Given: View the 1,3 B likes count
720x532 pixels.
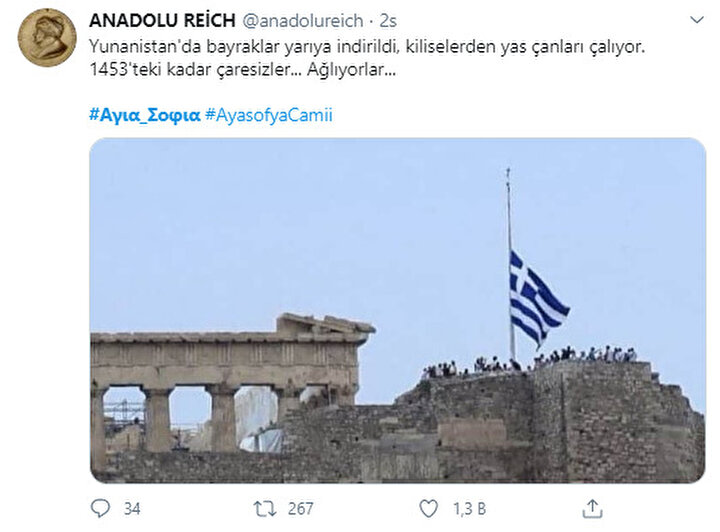Looking at the screenshot, I should (469, 509).
